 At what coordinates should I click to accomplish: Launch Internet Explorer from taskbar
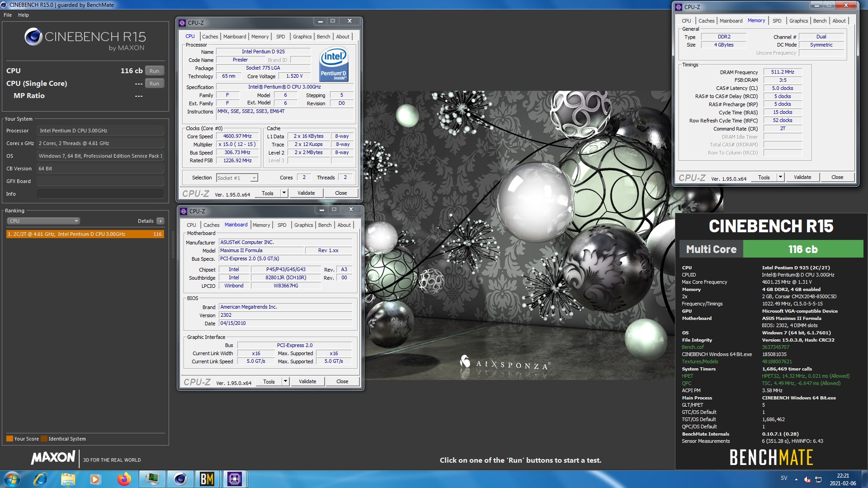click(40, 479)
